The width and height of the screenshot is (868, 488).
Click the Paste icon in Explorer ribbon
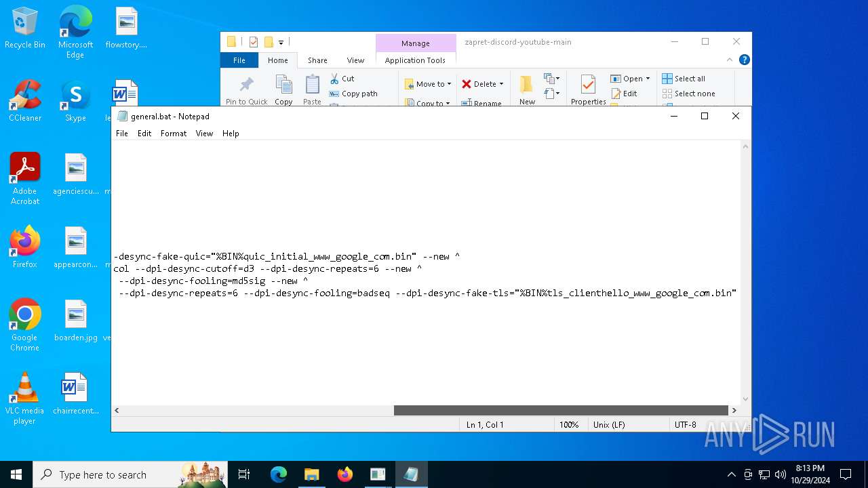pos(312,90)
